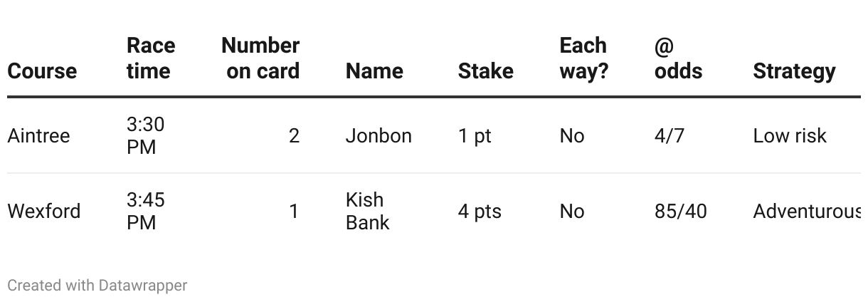
Task: Click the 4/7 odds value
Action: pyautogui.click(x=669, y=136)
